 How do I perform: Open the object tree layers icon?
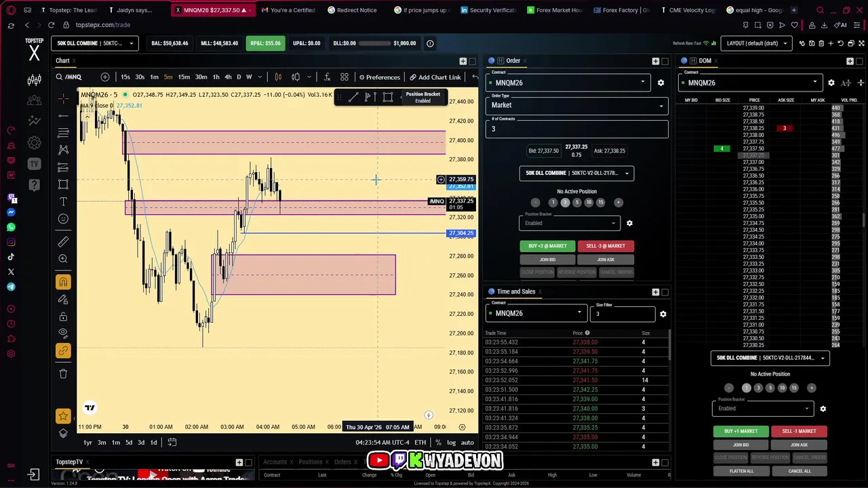[x=63, y=433]
